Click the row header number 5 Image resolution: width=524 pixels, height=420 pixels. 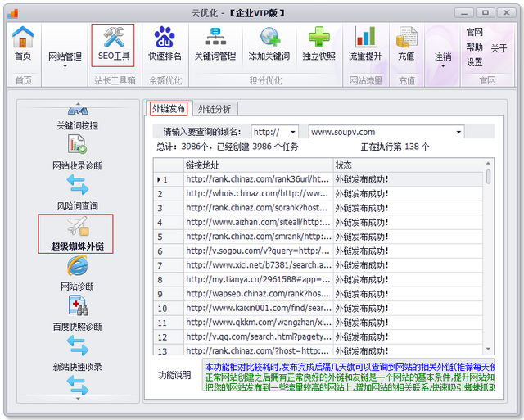(169, 237)
